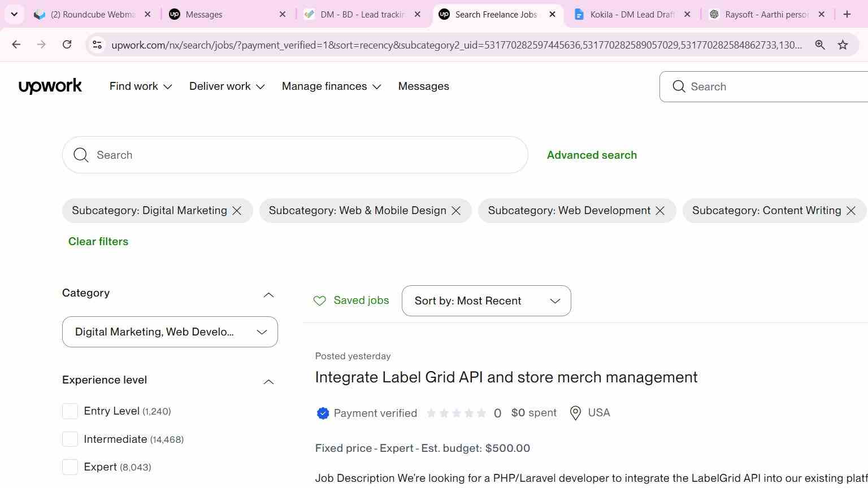Viewport: 868px width, 488px height.
Task: Click the heart icon next to Saved jobs
Action: point(320,301)
